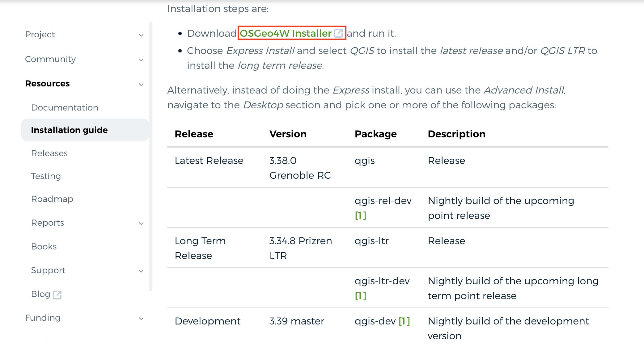The width and height of the screenshot is (644, 347).
Task: Follow footnote [1] beside qgis-rel-dev
Action: coord(360,215)
